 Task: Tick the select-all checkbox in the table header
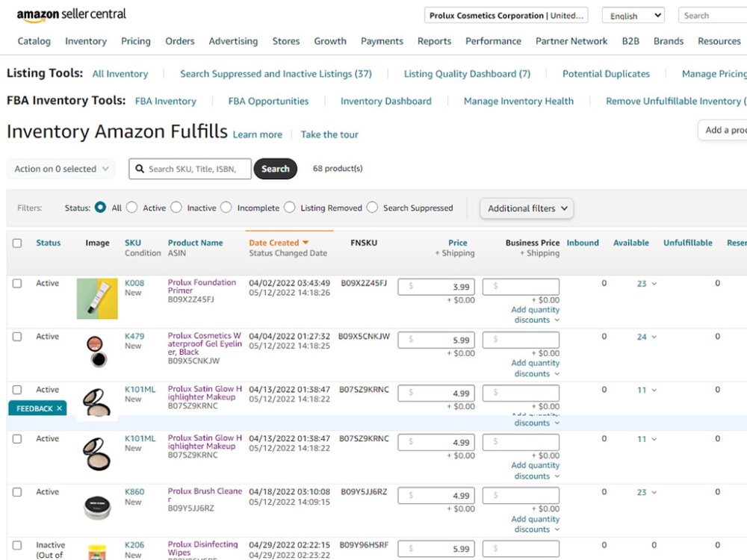[17, 243]
